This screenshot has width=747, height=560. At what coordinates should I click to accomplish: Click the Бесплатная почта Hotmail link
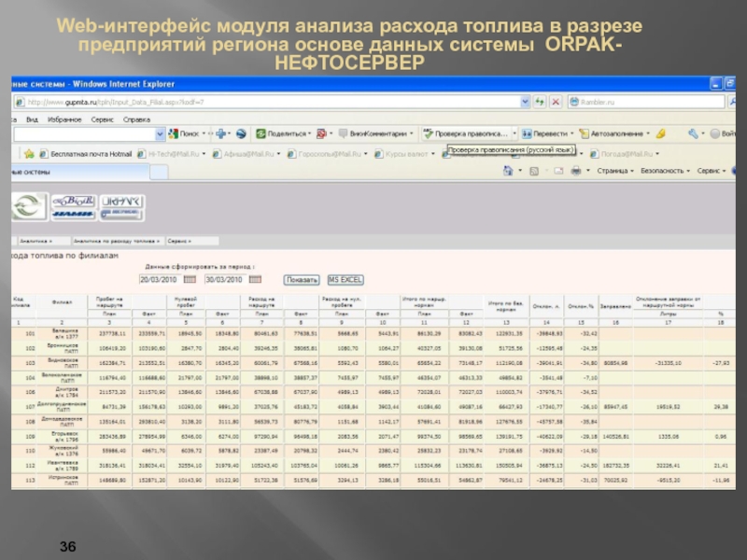pos(91,153)
